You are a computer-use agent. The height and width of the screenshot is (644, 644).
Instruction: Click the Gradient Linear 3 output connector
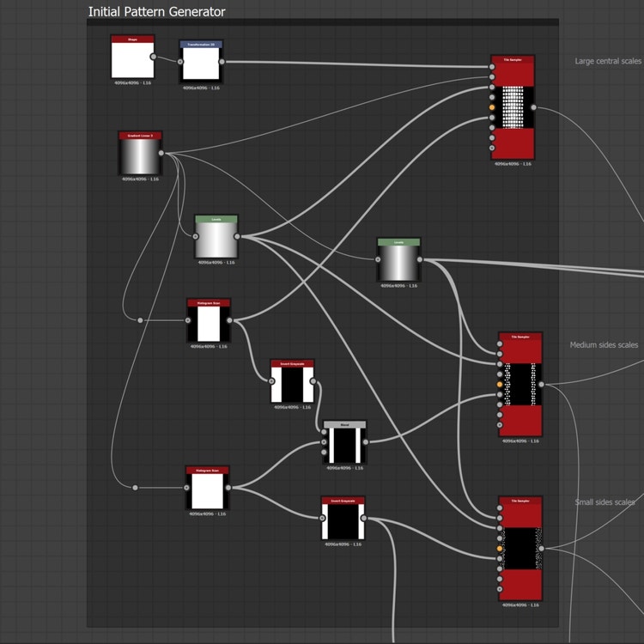161,153
